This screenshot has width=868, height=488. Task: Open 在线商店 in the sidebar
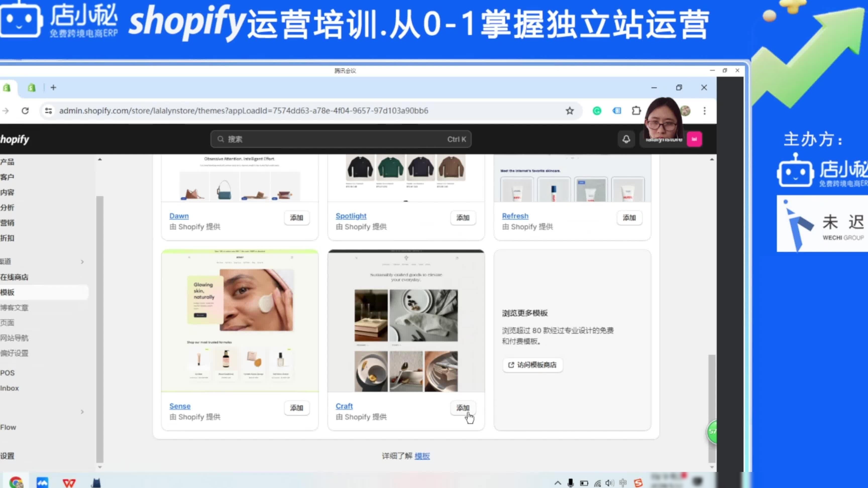pos(14,277)
